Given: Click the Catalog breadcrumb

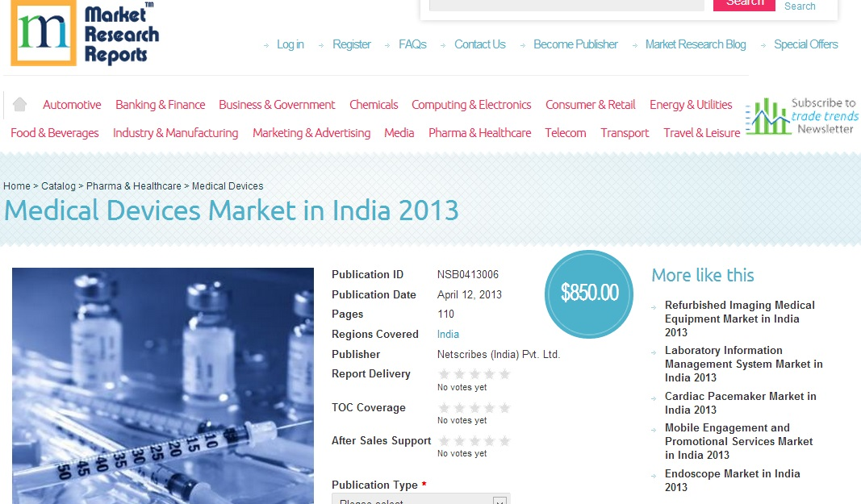Looking at the screenshot, I should click(58, 186).
